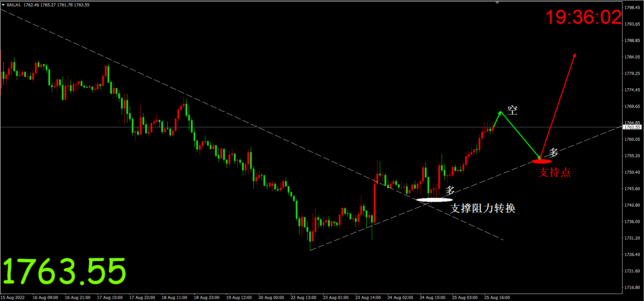The width and height of the screenshot is (644, 301).
Task: Click the red 支持点 label
Action: [554, 172]
